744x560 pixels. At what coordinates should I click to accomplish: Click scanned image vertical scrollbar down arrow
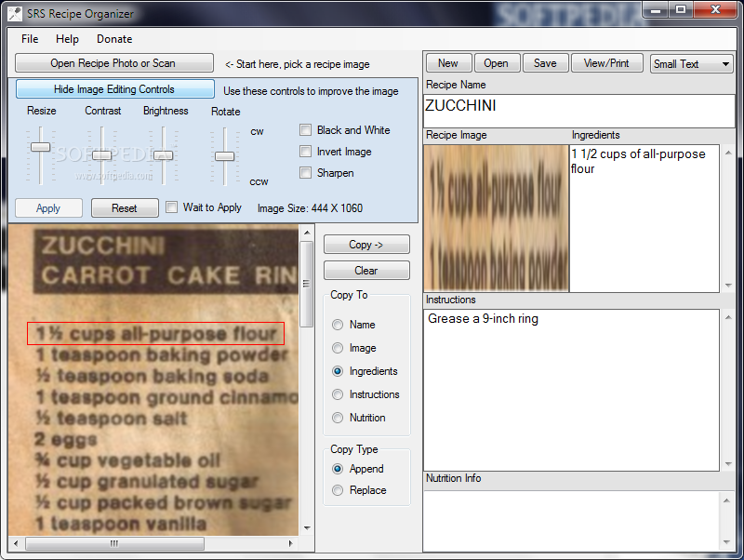307,527
